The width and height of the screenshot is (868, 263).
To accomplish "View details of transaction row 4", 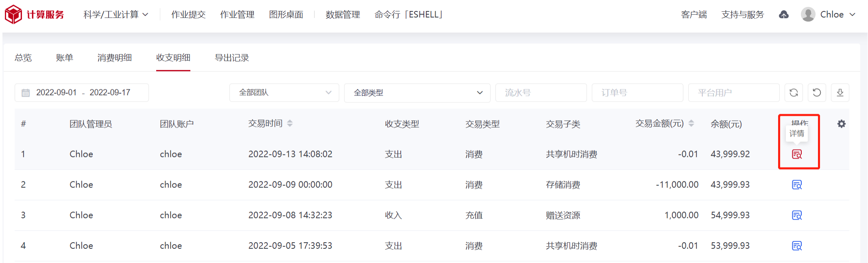I will click(797, 246).
